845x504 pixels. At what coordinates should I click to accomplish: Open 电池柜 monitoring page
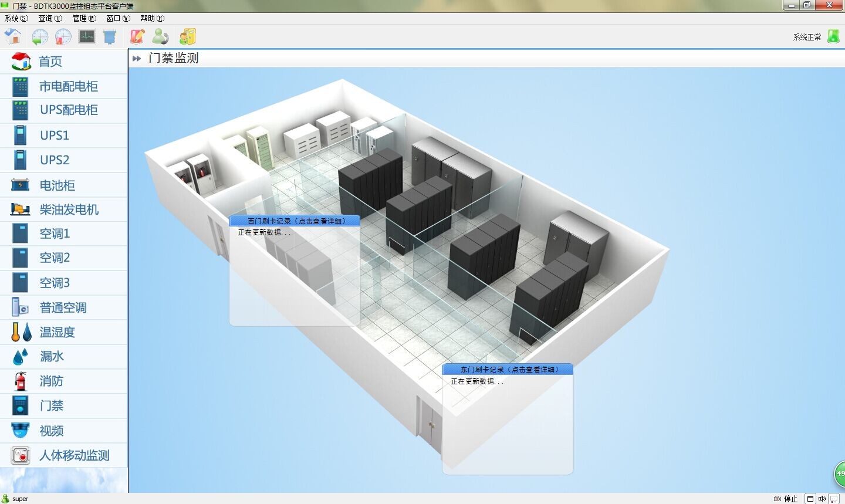[x=63, y=185]
